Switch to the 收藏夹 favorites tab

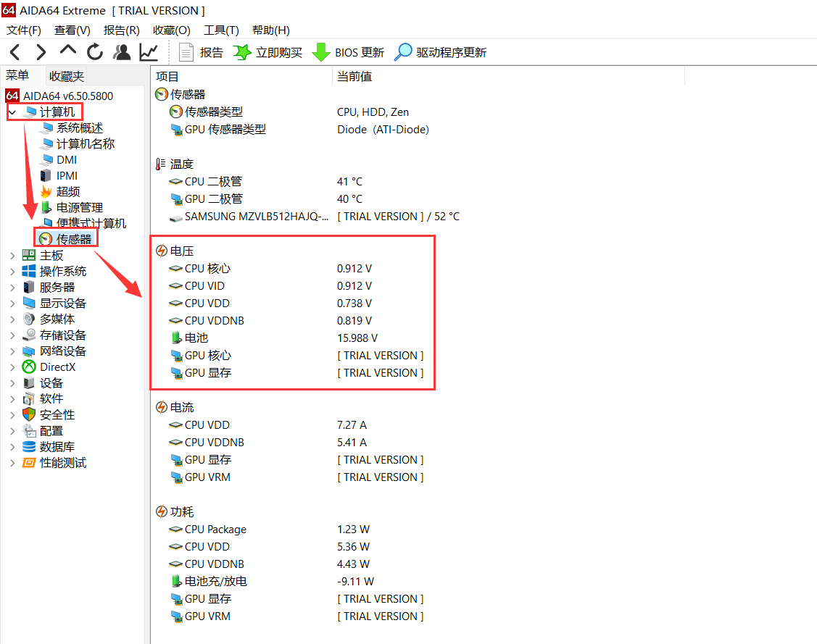tap(67, 75)
